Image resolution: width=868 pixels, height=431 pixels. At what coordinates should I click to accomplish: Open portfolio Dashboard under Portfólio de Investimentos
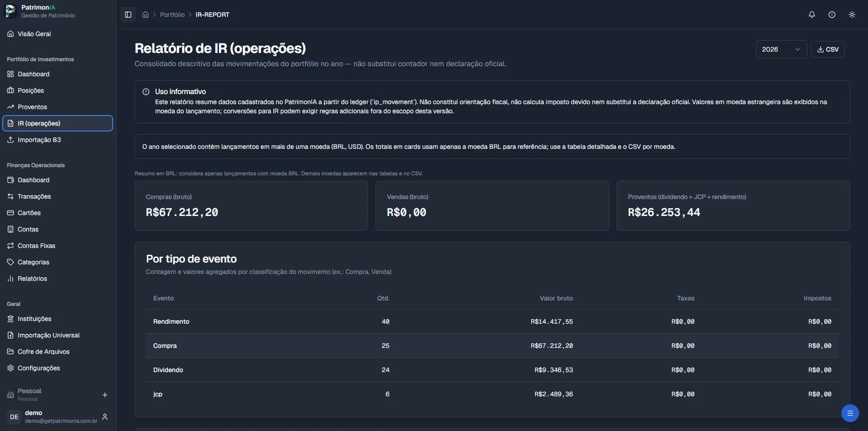tap(57, 74)
